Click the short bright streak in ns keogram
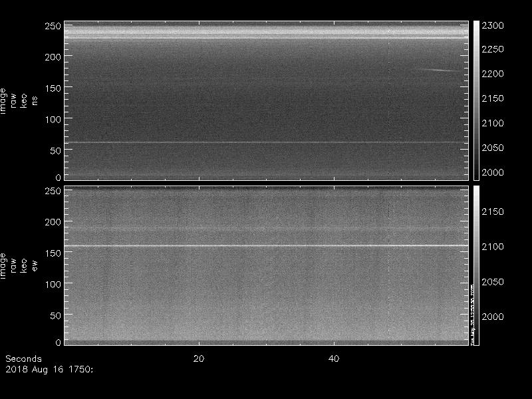This screenshot has width=532, height=399. pos(438,70)
